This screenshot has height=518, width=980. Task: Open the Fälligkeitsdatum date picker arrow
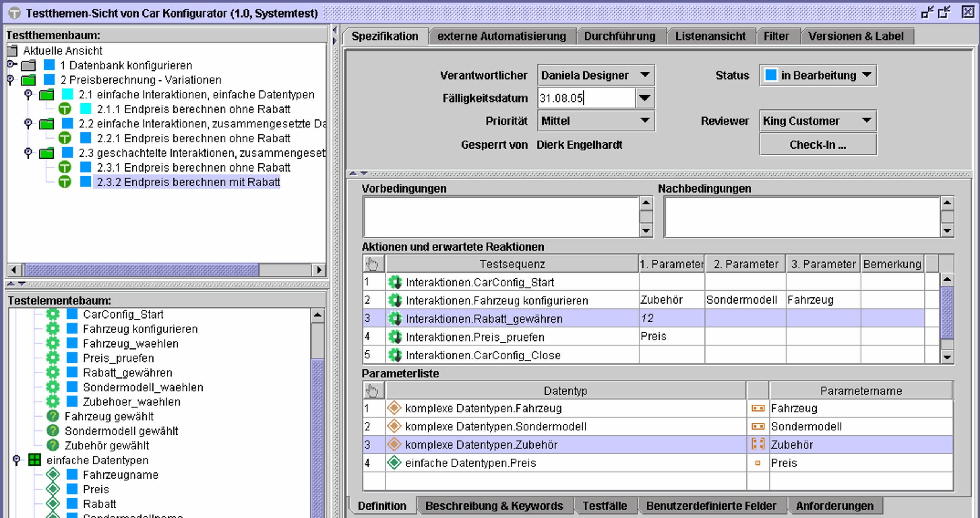(645, 98)
